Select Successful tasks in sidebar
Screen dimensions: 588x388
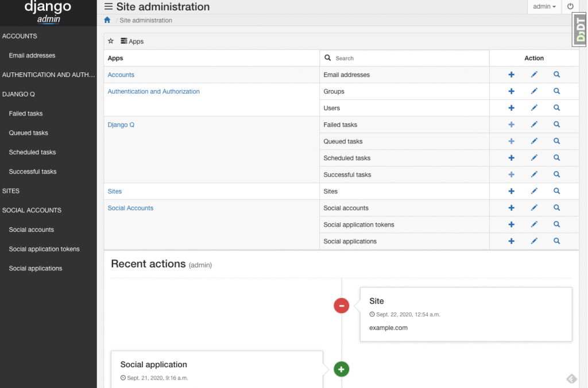point(33,172)
